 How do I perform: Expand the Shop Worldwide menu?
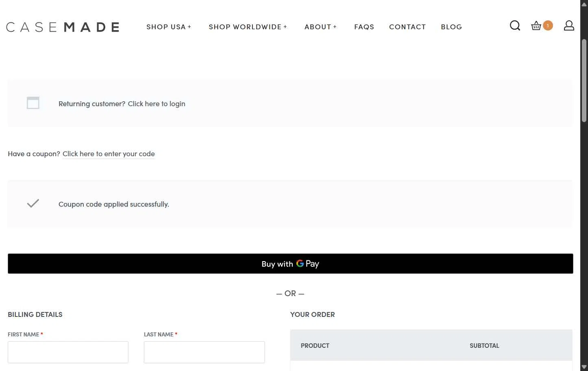[x=248, y=27]
